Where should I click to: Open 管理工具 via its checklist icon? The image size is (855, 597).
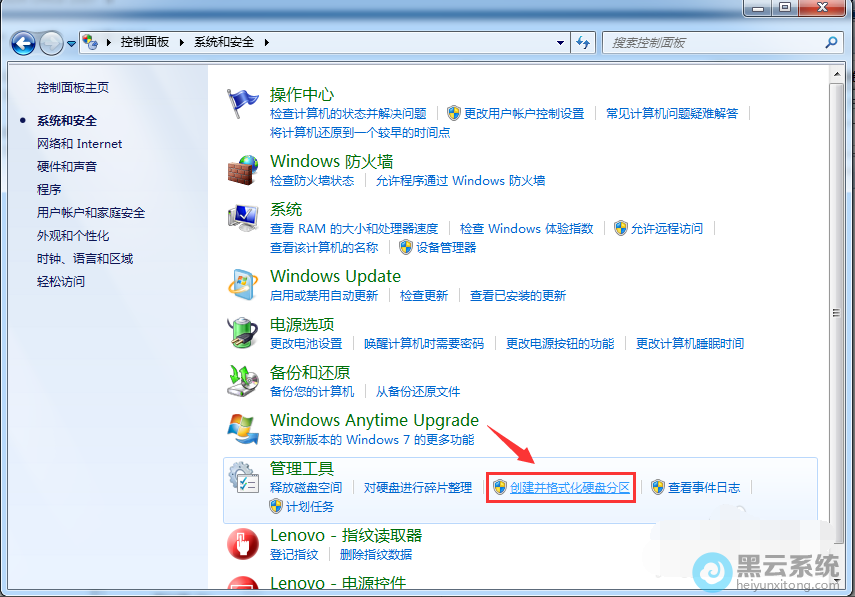241,476
